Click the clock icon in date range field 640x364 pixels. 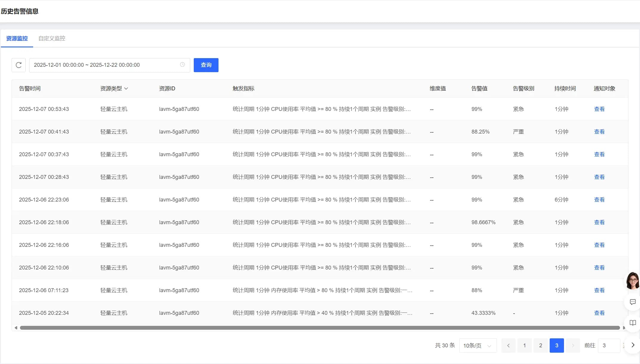182,65
